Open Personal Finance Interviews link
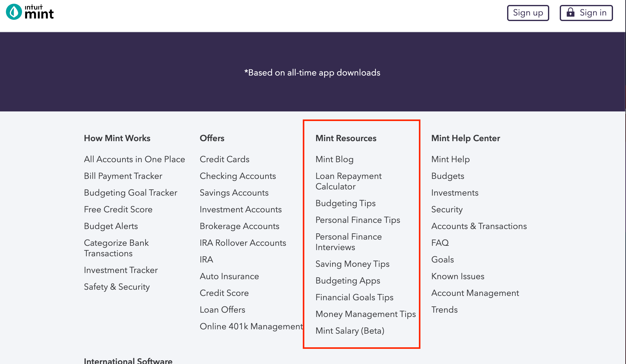 pyautogui.click(x=348, y=242)
